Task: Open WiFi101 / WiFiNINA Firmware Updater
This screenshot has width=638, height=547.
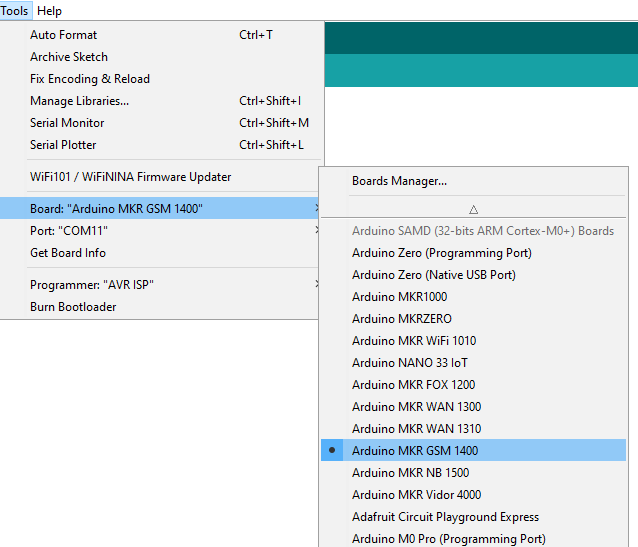Action: pyautogui.click(x=130, y=177)
